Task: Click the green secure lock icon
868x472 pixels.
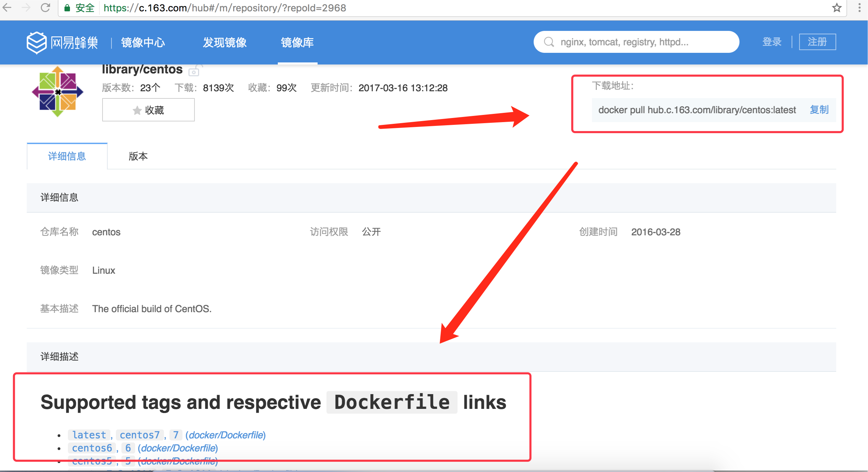Action: coord(67,8)
